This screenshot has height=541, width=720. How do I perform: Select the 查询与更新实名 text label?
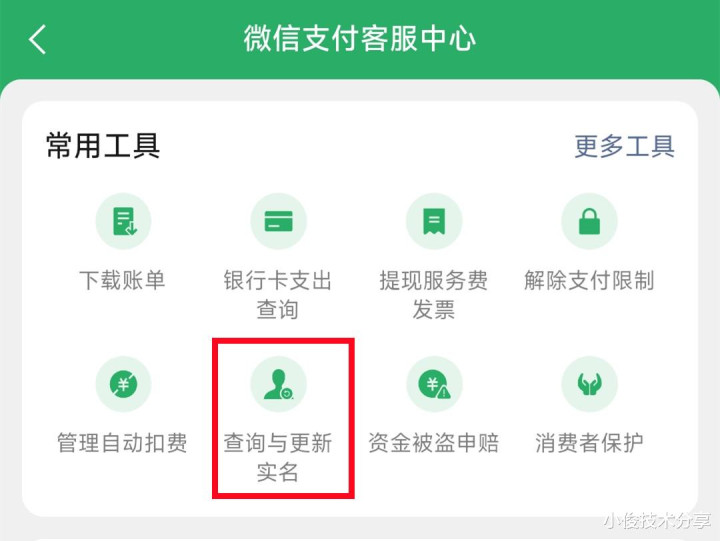277,457
